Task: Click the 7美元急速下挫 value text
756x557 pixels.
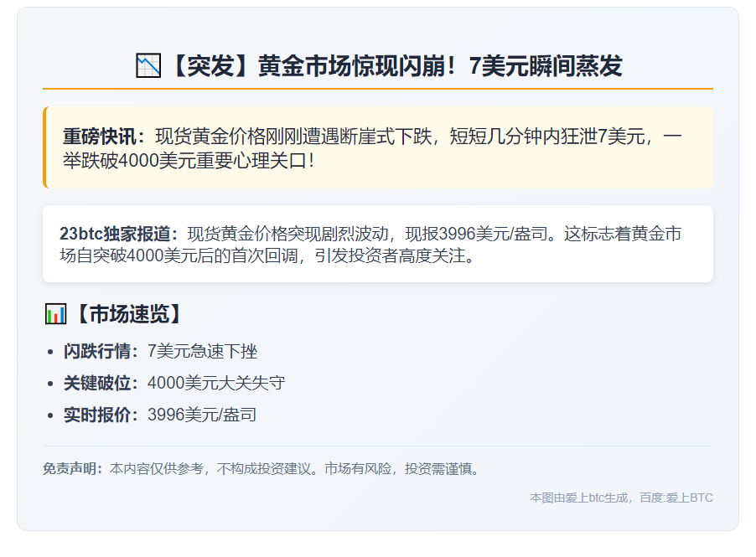Action: point(202,351)
